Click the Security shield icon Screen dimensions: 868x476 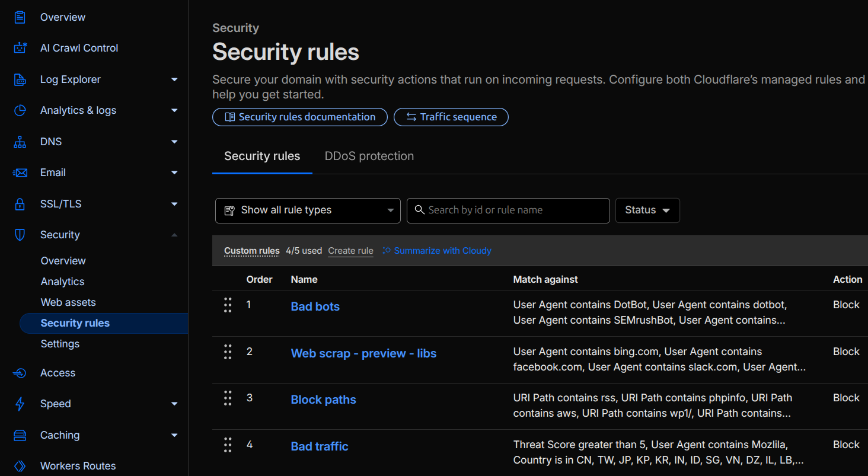pos(20,235)
